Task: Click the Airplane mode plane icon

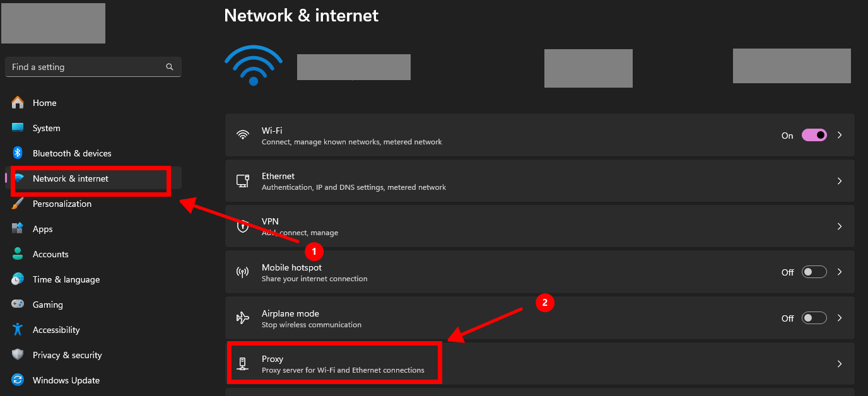Action: coord(243,318)
